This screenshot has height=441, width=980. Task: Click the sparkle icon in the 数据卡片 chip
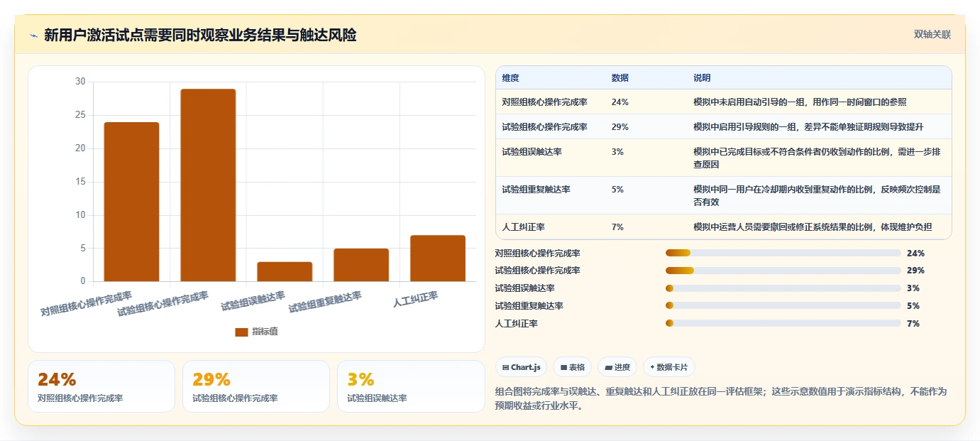click(652, 367)
